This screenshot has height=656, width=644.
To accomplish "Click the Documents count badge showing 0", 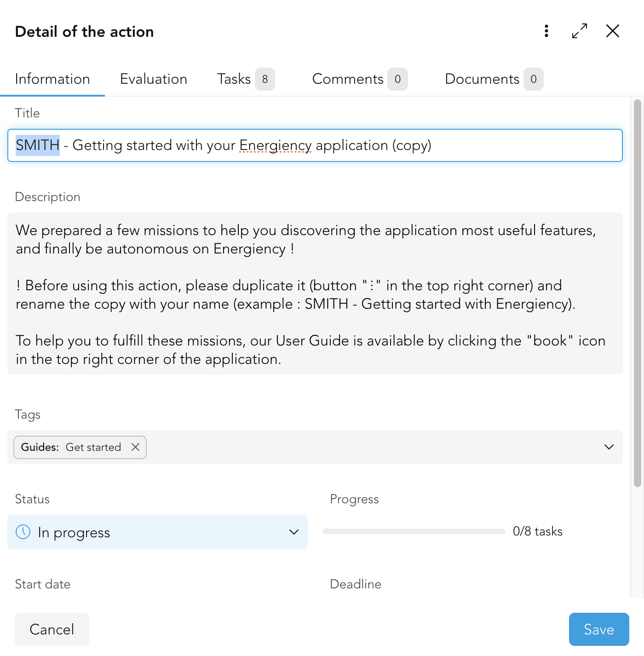I will point(534,79).
